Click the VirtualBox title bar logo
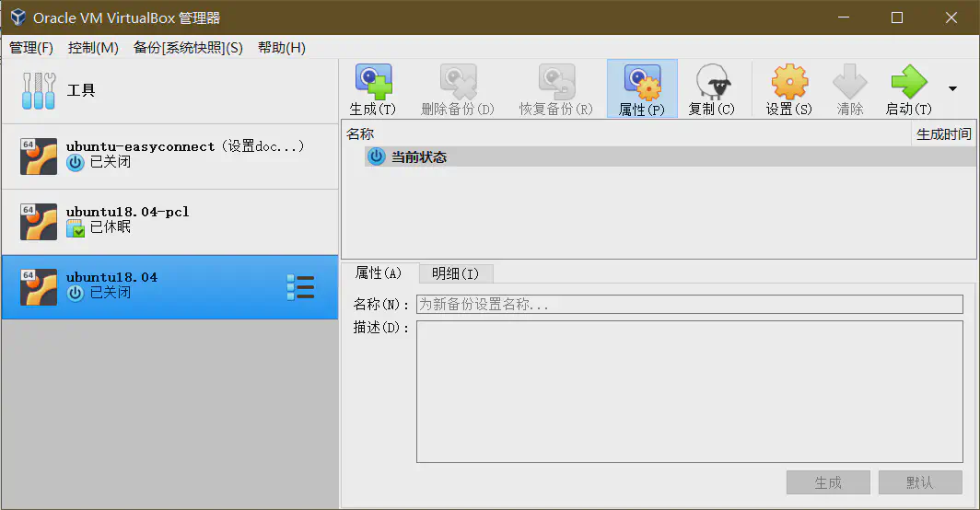The image size is (980, 510). pyautogui.click(x=17, y=17)
